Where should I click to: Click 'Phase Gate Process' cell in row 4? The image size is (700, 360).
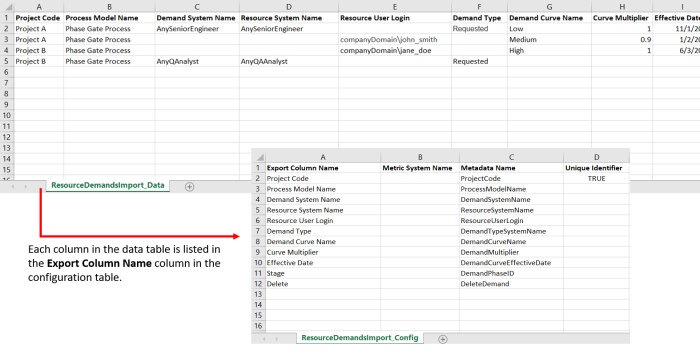(109, 50)
